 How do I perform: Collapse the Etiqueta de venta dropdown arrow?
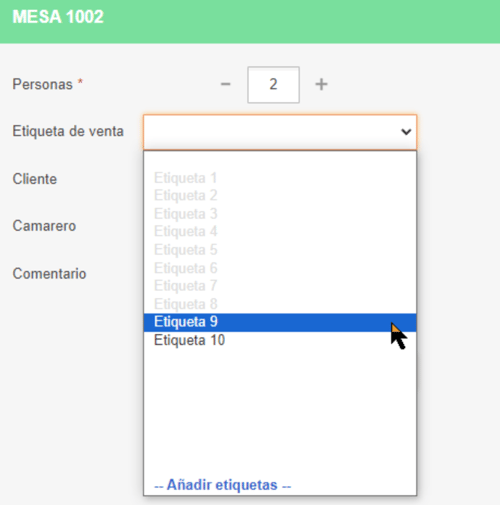[x=406, y=132]
